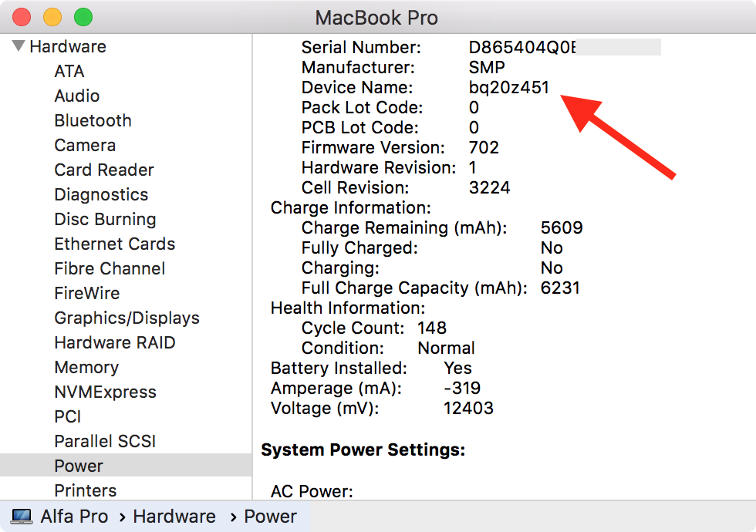This screenshot has width=756, height=532.
Task: Click the laptop icon in path bar
Action: click(x=22, y=516)
